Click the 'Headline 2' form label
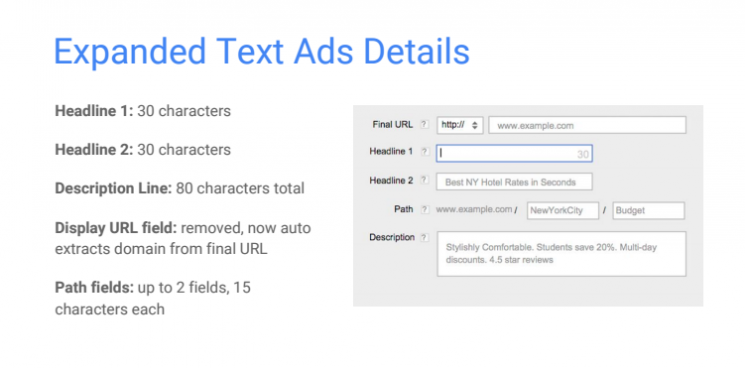This screenshot has height=368, width=745. (391, 180)
